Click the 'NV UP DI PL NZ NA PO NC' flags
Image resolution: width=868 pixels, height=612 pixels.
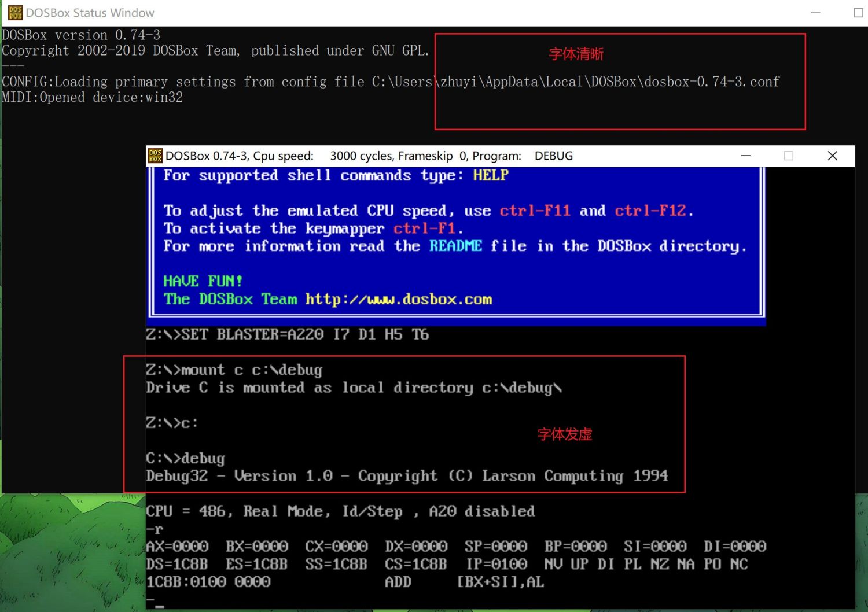pyautogui.click(x=646, y=564)
